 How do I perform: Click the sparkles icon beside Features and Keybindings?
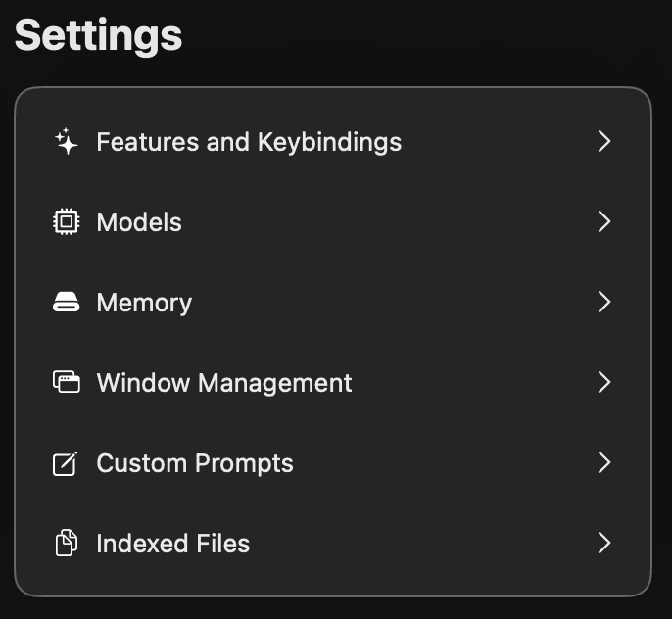coord(66,141)
